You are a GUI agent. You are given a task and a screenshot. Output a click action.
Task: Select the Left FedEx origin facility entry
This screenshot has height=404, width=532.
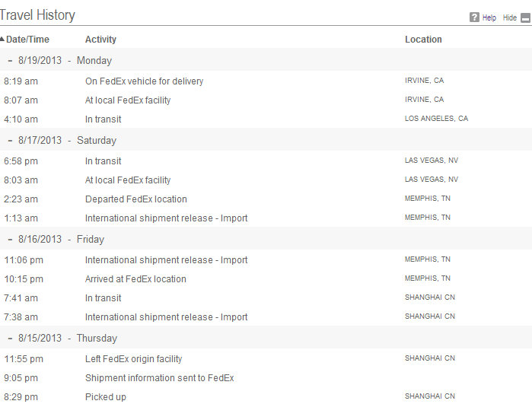pyautogui.click(x=133, y=359)
